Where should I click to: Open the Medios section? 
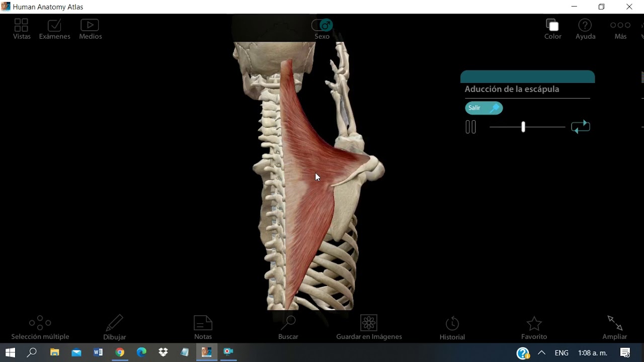click(90, 29)
